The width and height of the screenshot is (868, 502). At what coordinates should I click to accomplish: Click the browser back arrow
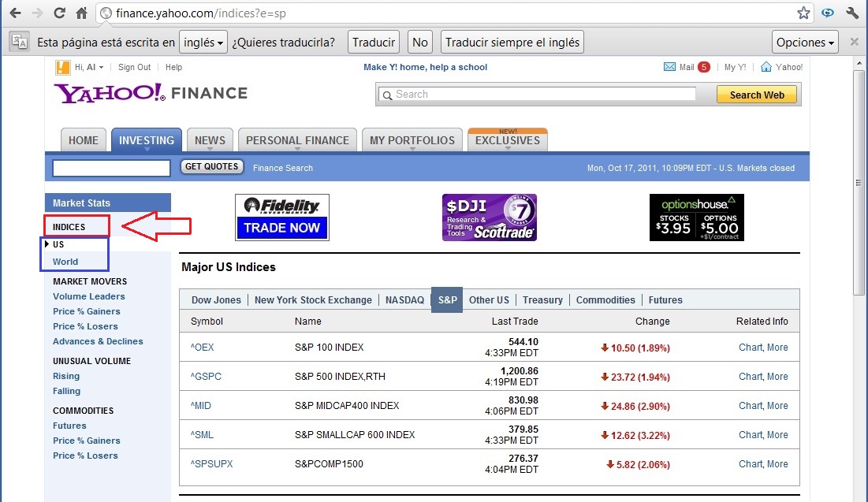pyautogui.click(x=15, y=13)
